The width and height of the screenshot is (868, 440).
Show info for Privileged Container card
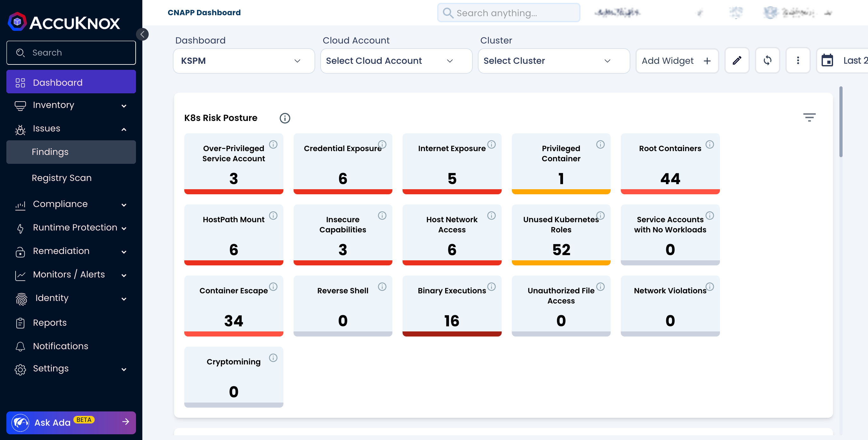[x=600, y=144]
